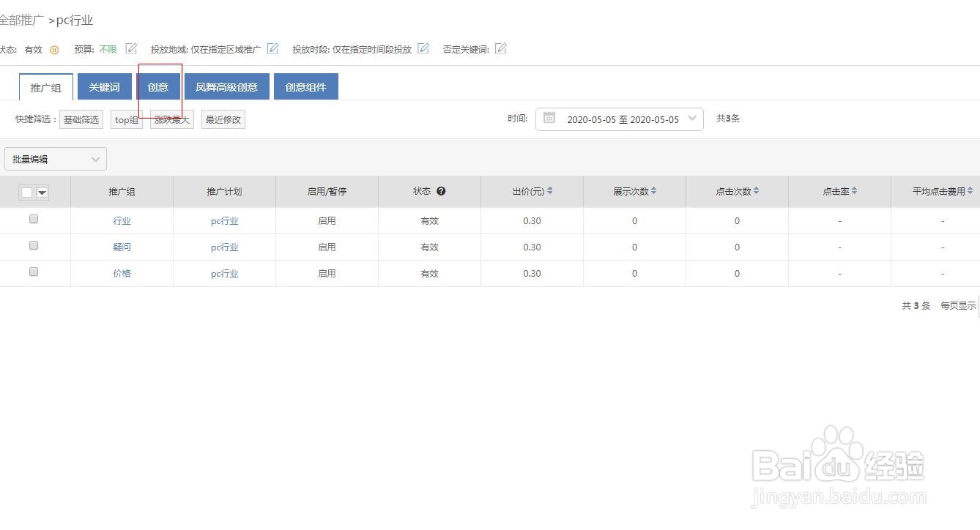Image resolution: width=980 pixels, height=530 pixels.
Task: Click the 最近修改 quick filter
Action: 223,119
